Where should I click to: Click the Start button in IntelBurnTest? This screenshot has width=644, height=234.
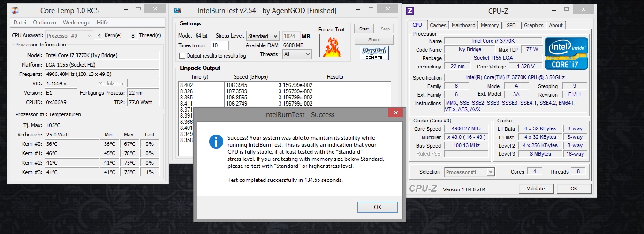pos(364,29)
